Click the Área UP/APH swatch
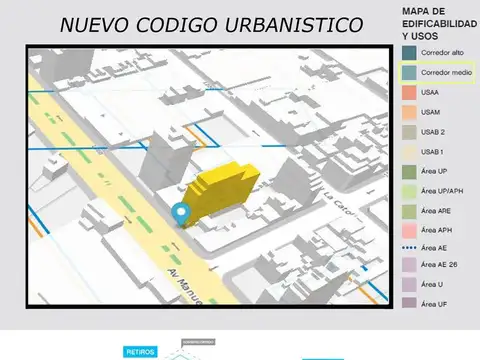The width and height of the screenshot is (480, 360). (409, 191)
